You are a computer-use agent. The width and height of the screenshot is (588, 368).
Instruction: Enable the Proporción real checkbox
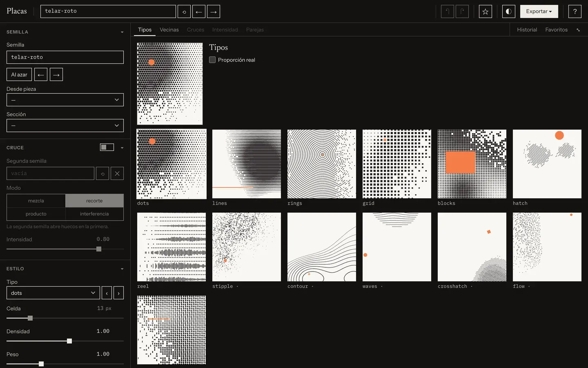[x=212, y=60]
